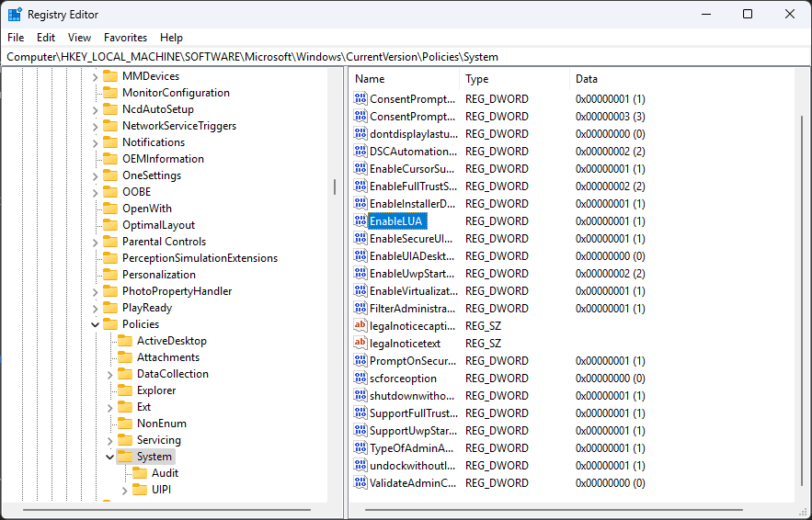Sort values by Name column header
The image size is (812, 520).
coord(405,79)
